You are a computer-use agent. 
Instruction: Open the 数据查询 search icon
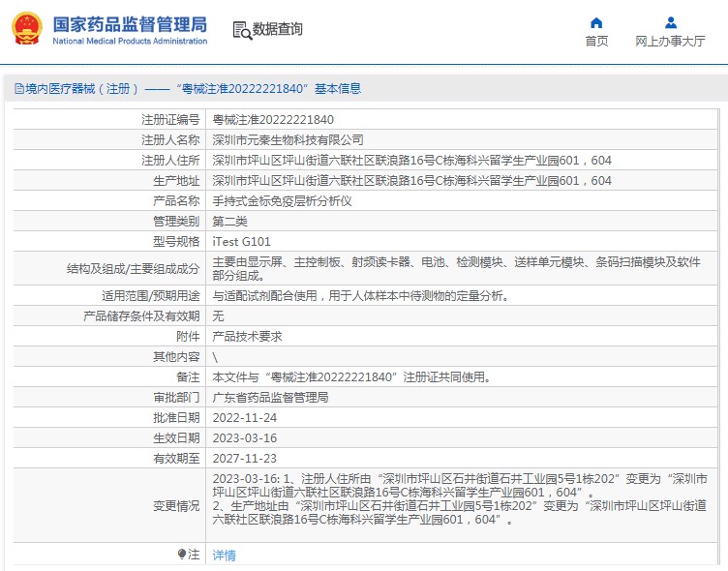click(242, 30)
